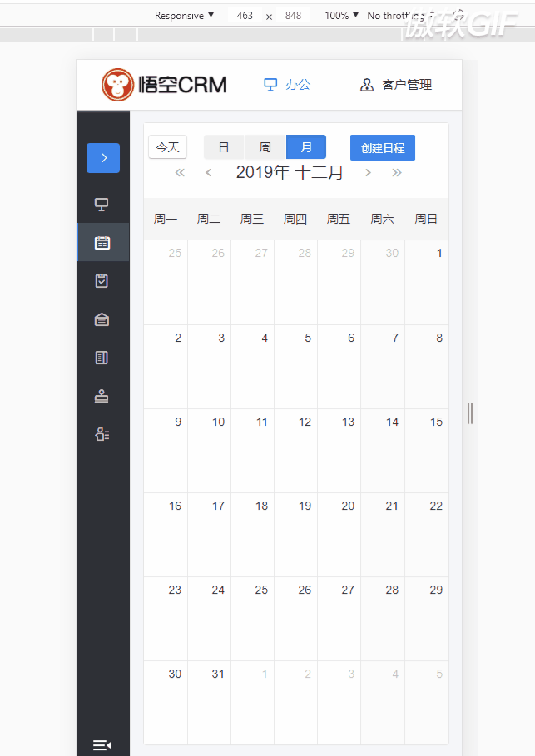The height and width of the screenshot is (756, 535).
Task: Click the viewport height field showing 848
Action: coord(293,16)
